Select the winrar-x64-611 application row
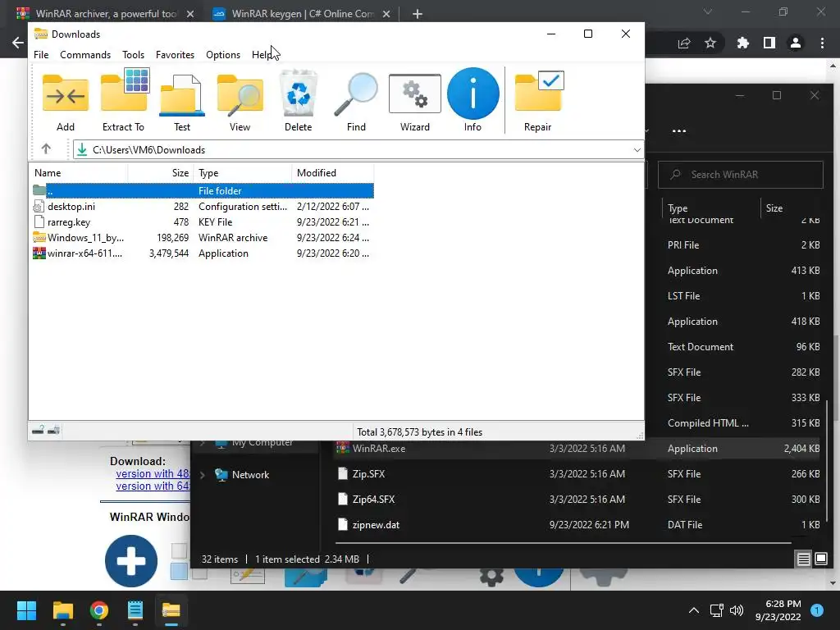 (203, 253)
